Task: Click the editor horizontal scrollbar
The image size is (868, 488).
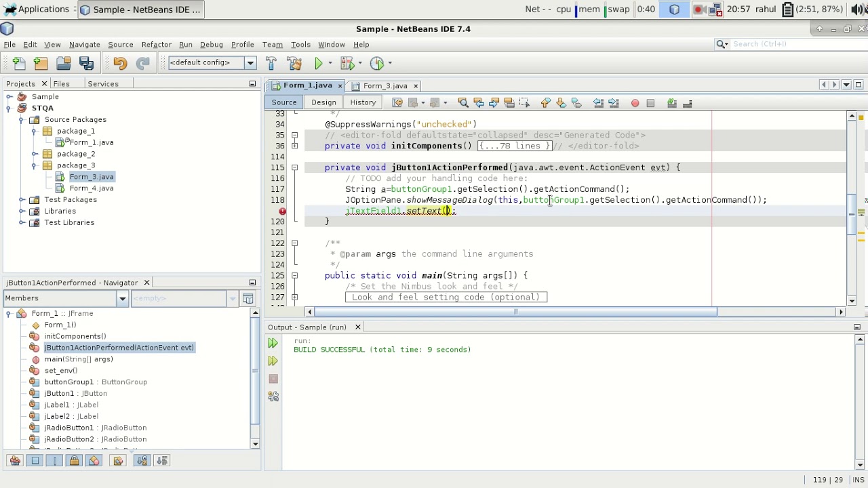Action: click(515, 312)
